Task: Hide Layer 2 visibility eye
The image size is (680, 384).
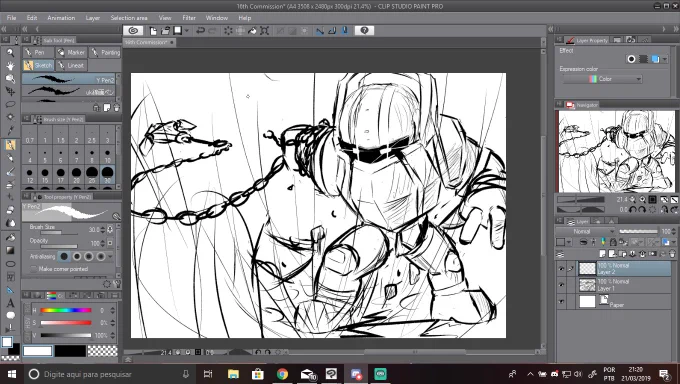Action: click(x=562, y=269)
